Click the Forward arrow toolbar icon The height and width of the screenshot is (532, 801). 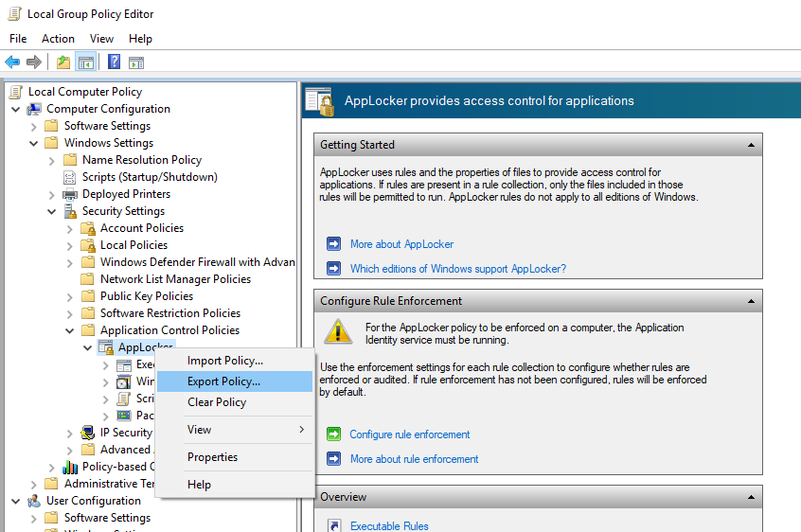(34, 62)
